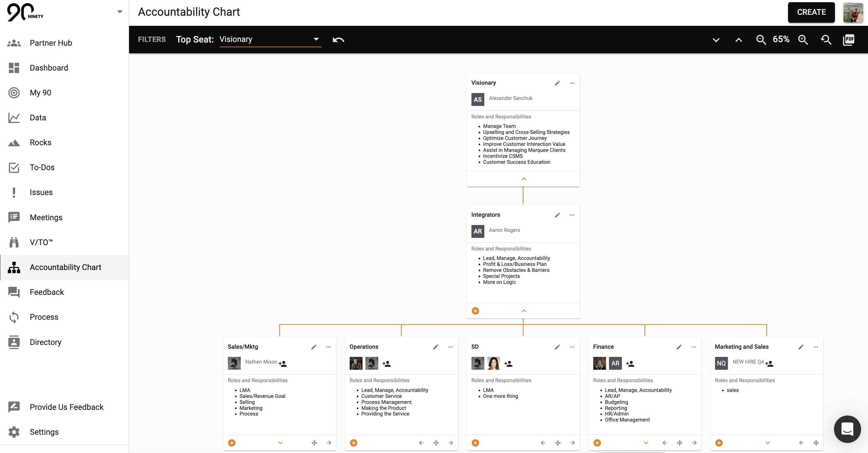
Task: Collapse the Integrators node upward
Action: click(524, 310)
